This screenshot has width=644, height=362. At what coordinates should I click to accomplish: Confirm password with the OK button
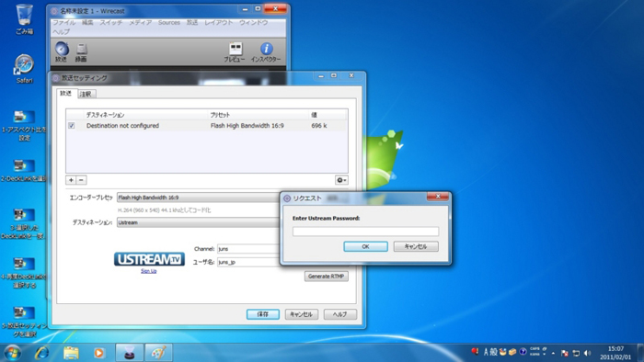tap(365, 246)
